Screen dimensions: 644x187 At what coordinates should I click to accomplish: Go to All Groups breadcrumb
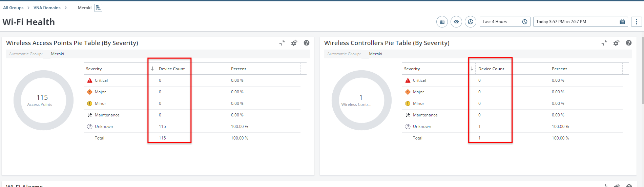coord(13,8)
